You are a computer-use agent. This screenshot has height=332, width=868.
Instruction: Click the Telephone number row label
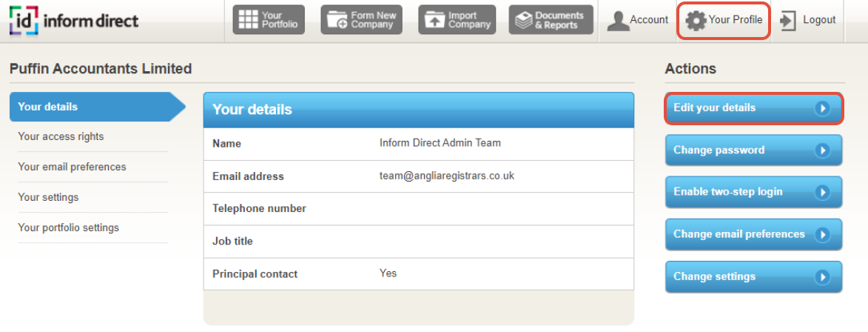tap(259, 208)
